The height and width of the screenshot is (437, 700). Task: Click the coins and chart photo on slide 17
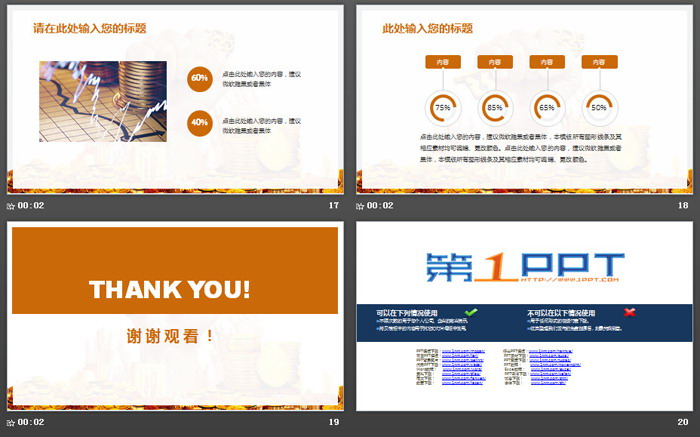(103, 102)
